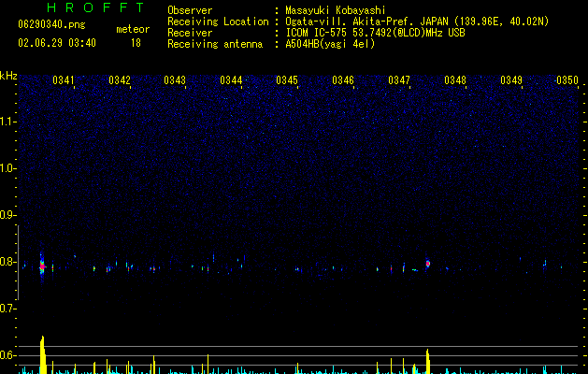Click the meteor label
Image resolution: width=588 pixels, height=374 pixels.
(133, 29)
